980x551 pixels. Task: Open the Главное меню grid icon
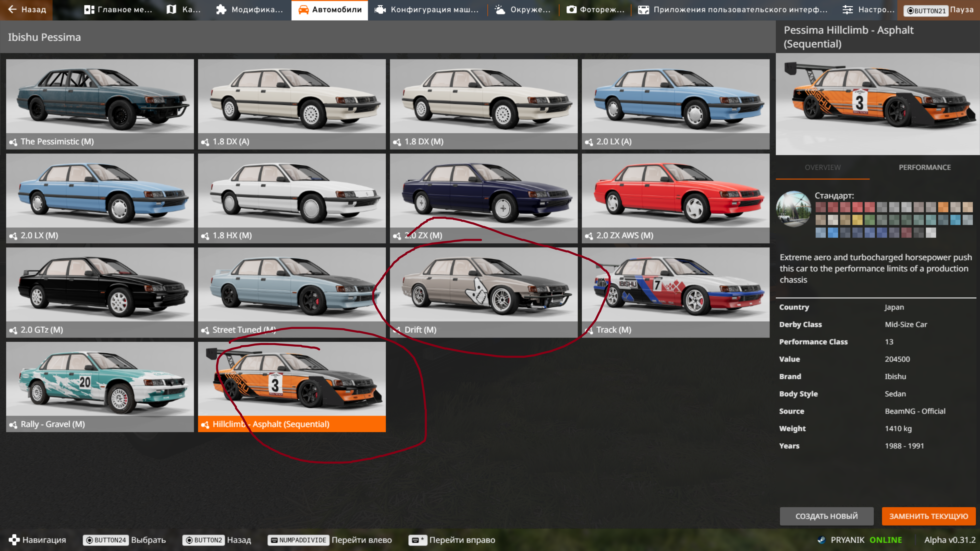[x=89, y=9]
